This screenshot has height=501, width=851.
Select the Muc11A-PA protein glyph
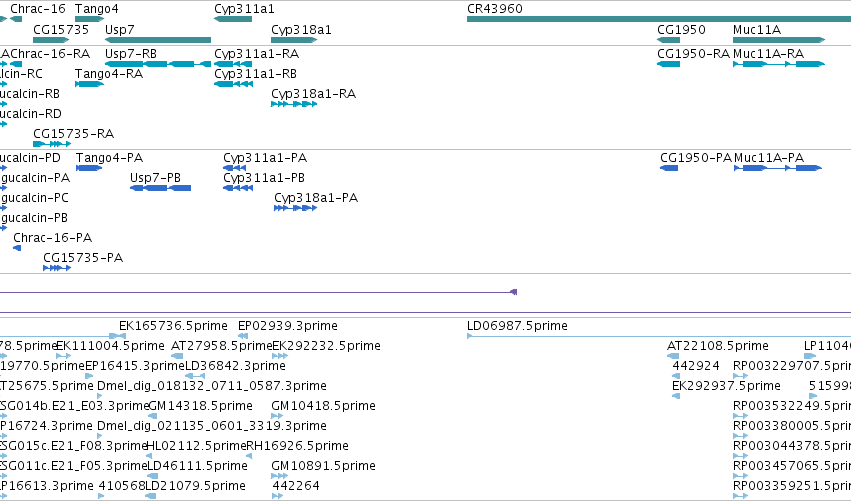(x=778, y=168)
